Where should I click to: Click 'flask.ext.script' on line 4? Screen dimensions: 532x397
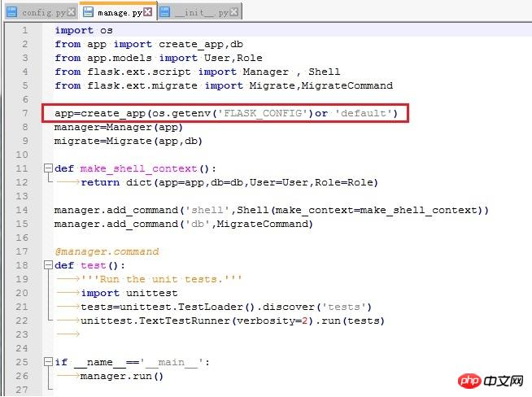pyautogui.click(x=139, y=72)
